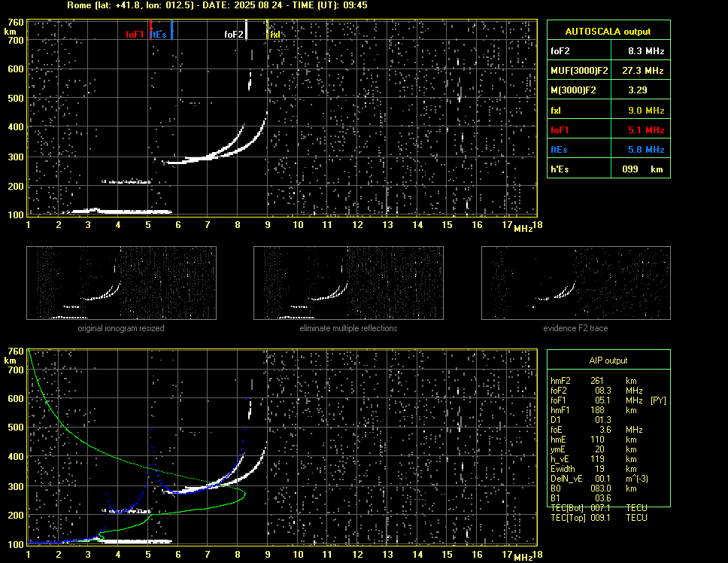The image size is (728, 563).
Task: Select the M(3000)F2 3.29 value
Action: click(x=638, y=90)
